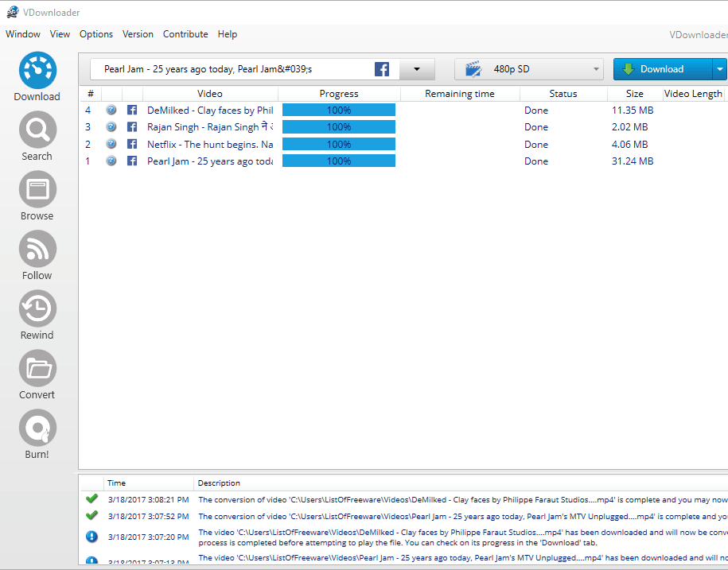Open the Browse section in the sidebar
728x570 pixels.
37,196
